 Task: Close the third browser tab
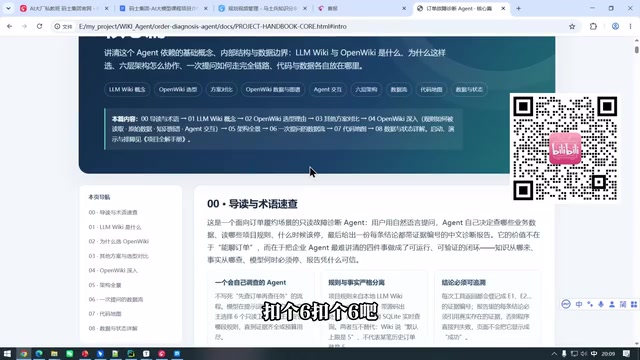click(304, 8)
